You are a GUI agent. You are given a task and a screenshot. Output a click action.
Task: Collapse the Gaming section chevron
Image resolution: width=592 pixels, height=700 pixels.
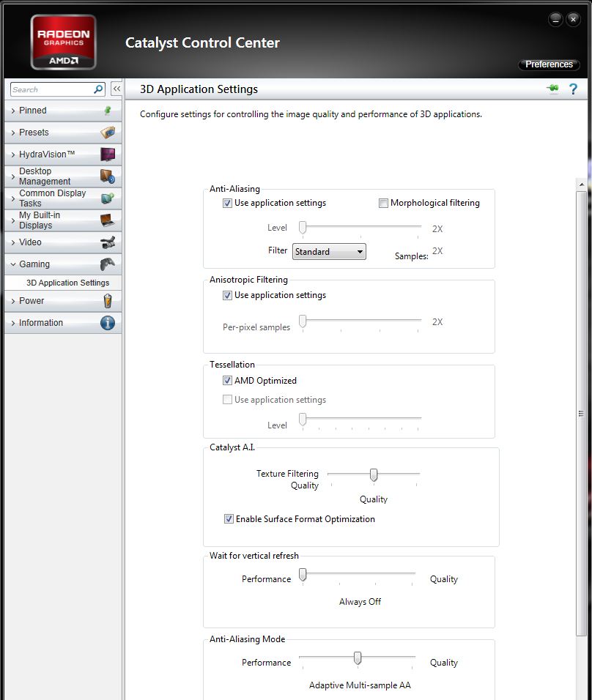(13, 264)
